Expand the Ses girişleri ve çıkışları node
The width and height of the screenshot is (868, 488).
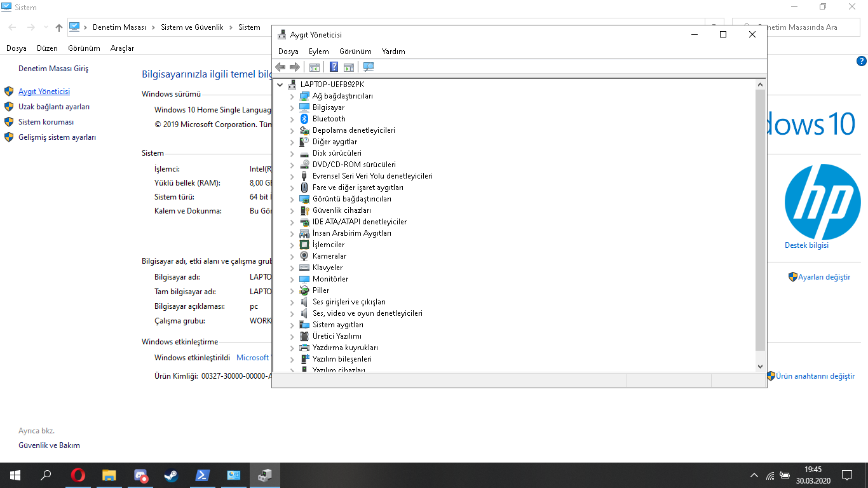pyautogui.click(x=292, y=302)
